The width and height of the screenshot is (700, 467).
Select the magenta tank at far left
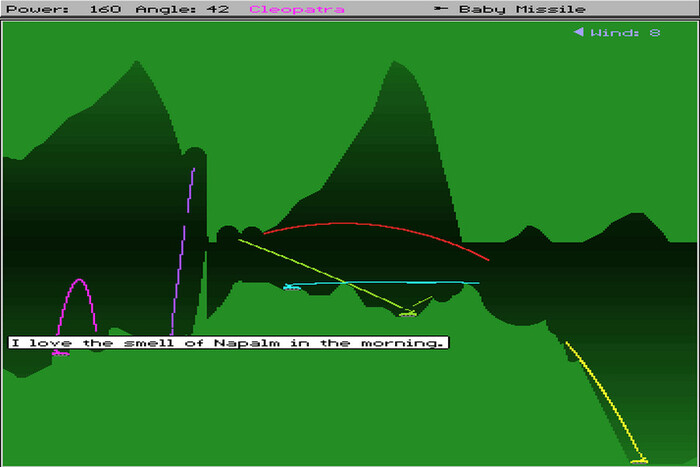point(60,352)
